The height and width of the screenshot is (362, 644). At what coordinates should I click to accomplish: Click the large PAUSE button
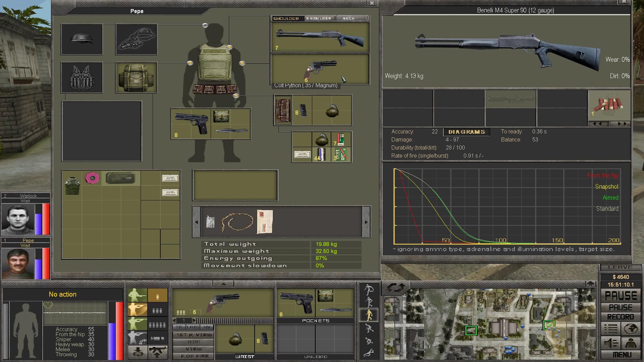click(x=621, y=296)
